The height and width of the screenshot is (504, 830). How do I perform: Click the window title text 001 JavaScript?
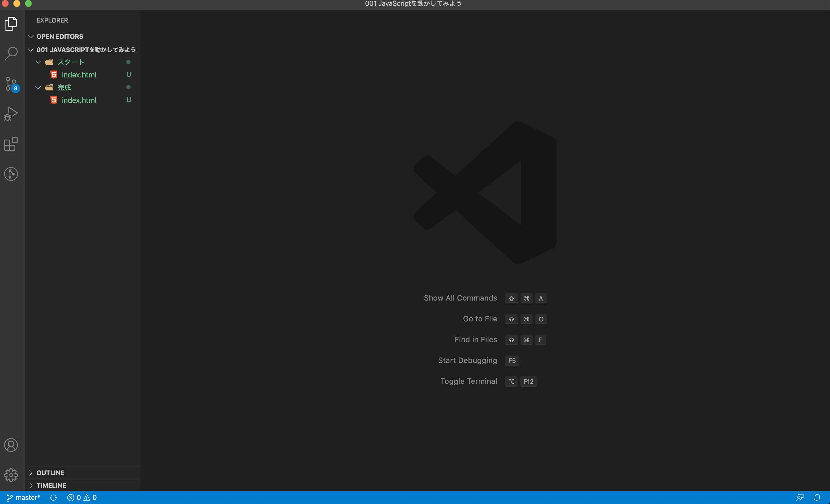pyautogui.click(x=413, y=4)
